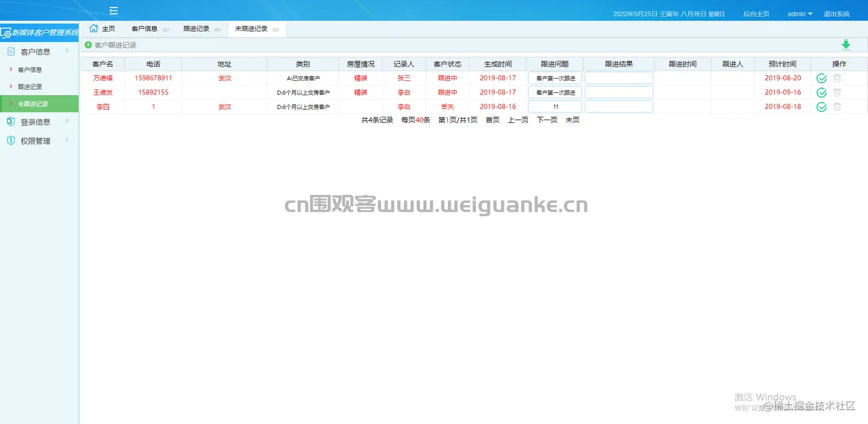Click the system logo icon next to 新媒体客户管理系统
The height and width of the screenshot is (424, 868).
pos(6,33)
